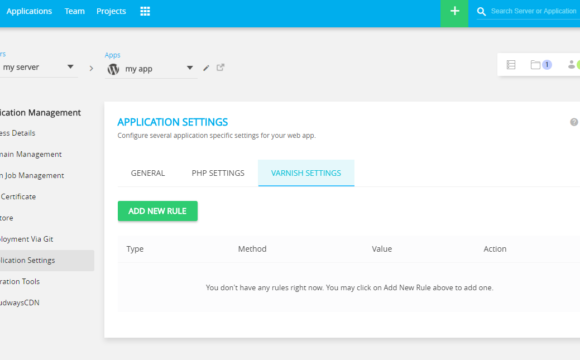580x360 pixels.
Task: Open the server list view icon
Action: click(511, 65)
